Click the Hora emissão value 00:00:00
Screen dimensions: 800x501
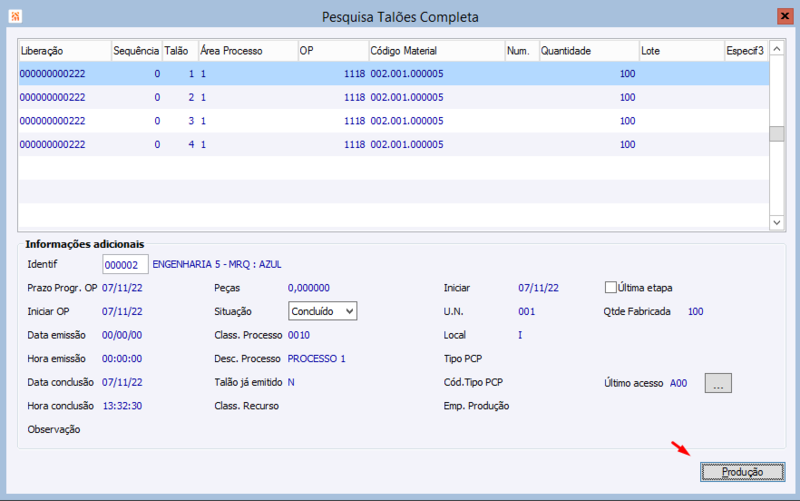(122, 359)
